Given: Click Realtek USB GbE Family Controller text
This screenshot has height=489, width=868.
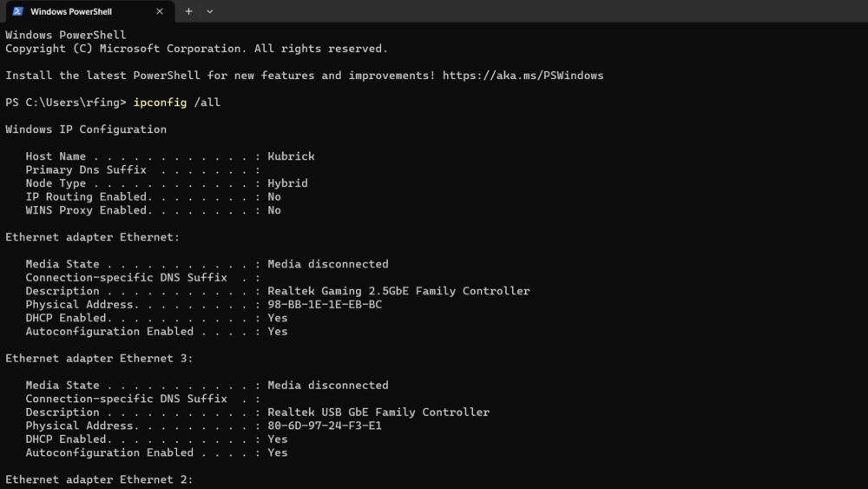Looking at the screenshot, I should click(378, 413).
